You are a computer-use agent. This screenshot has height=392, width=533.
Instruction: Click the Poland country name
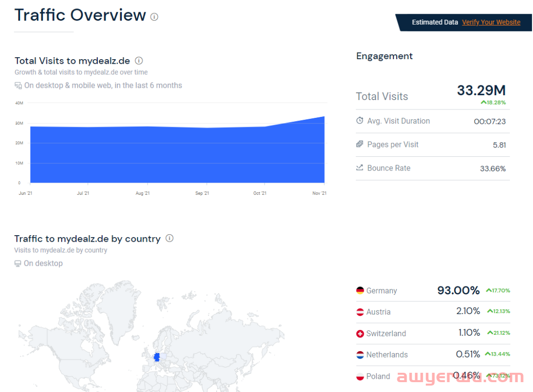[x=378, y=376]
